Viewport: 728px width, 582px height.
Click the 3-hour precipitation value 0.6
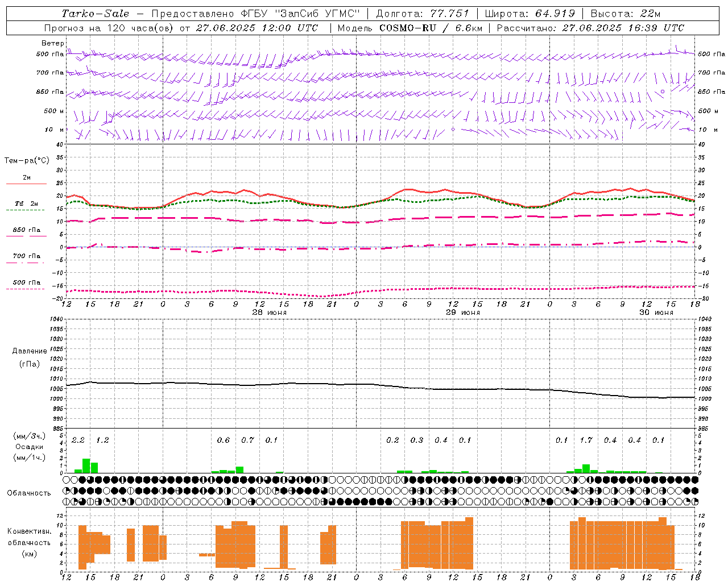pos(224,440)
